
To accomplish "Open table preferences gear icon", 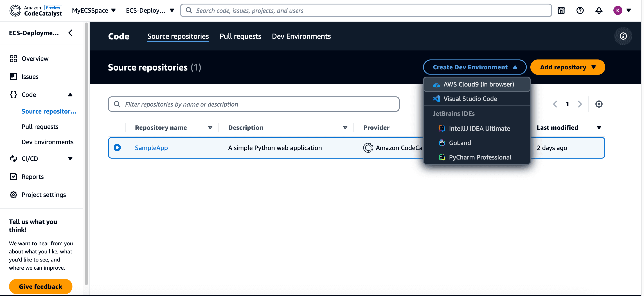I will click(599, 104).
